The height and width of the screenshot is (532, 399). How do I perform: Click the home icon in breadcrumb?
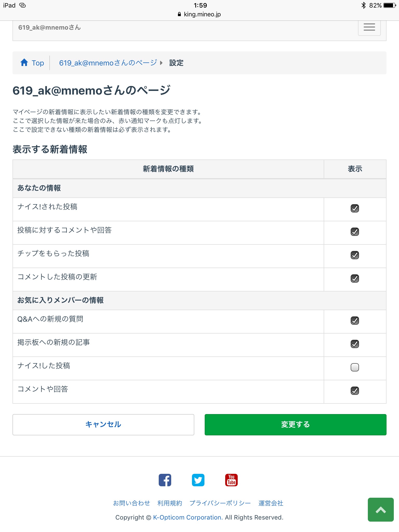tap(24, 63)
